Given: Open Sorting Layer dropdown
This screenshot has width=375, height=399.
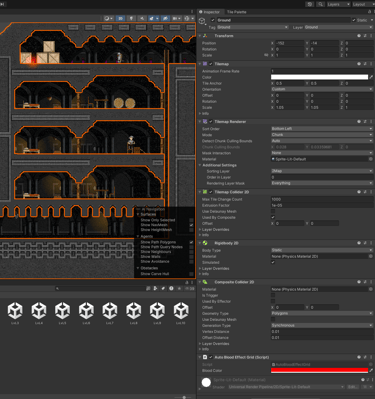Looking at the screenshot, I should (322, 171).
